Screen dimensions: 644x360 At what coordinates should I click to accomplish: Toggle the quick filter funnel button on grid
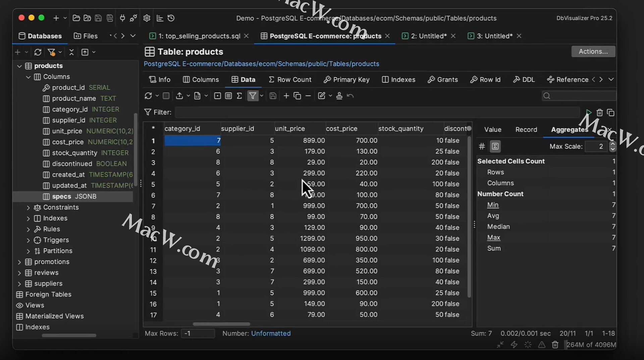253,96
